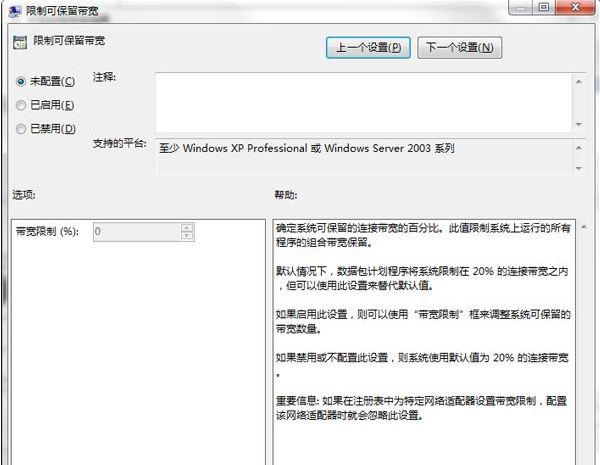Click the 支持的平台: label
This screenshot has height=465, width=600.
[x=120, y=144]
